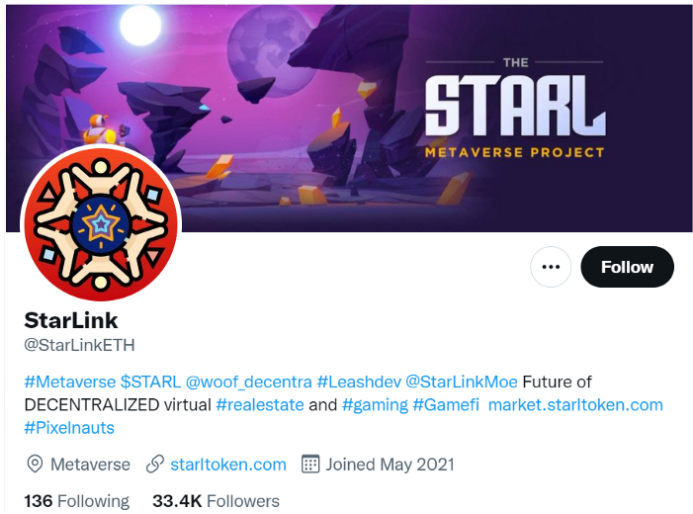Open the $STARL cashtag link

[151, 381]
